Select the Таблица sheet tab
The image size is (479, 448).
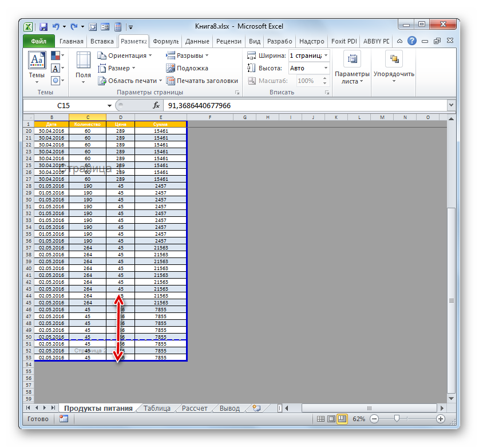(157, 409)
